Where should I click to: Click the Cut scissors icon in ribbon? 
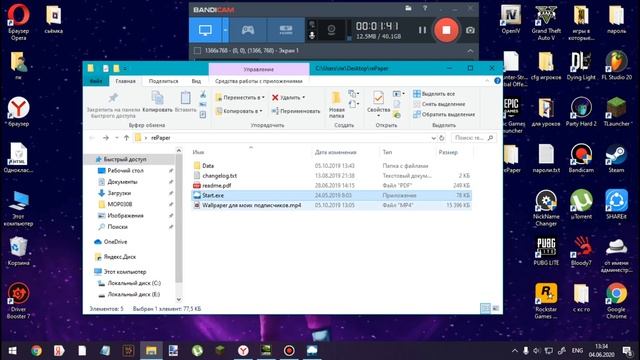(203, 95)
